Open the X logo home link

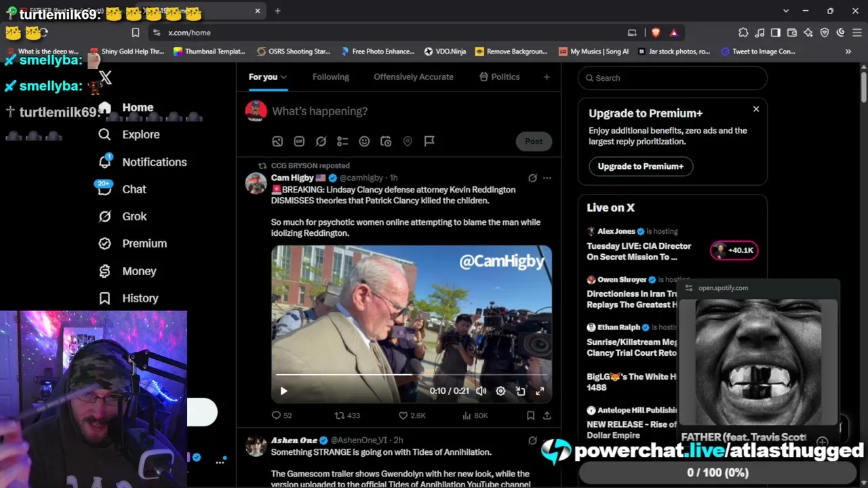coord(105,79)
